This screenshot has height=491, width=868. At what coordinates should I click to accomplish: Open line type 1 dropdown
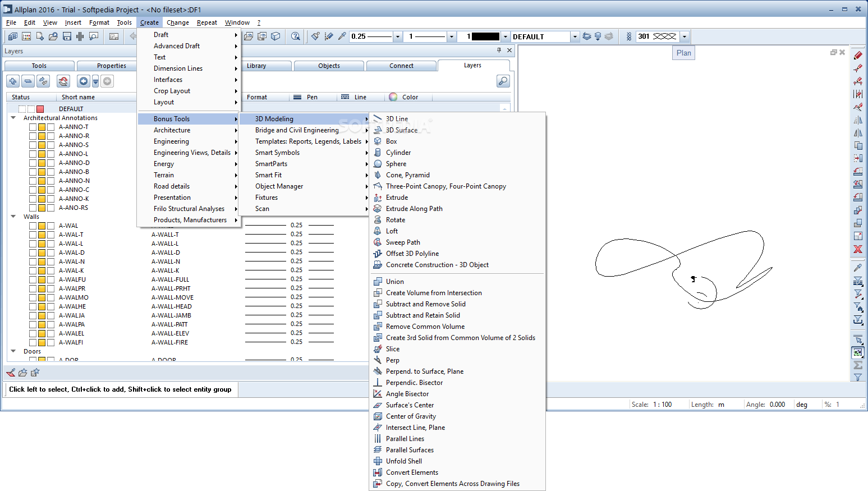point(451,36)
